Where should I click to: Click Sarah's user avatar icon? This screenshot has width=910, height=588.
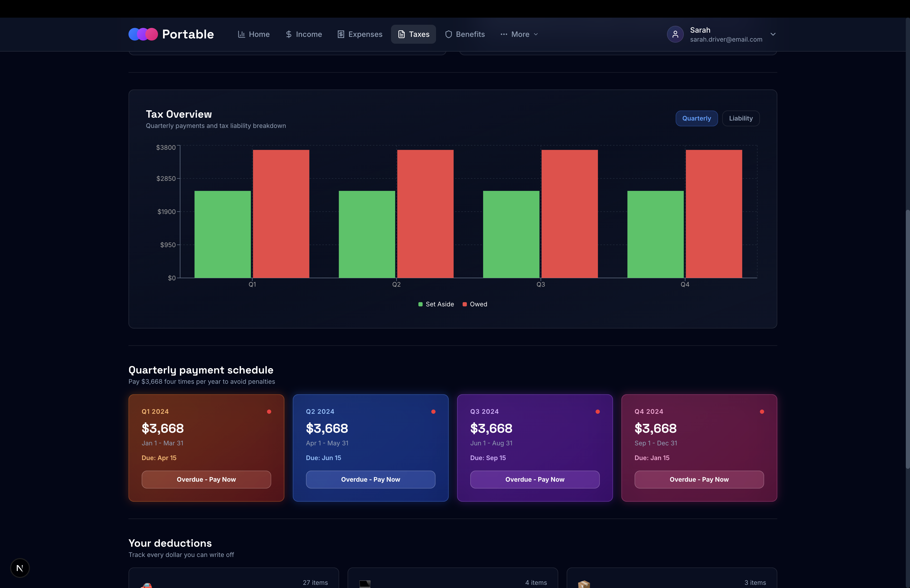point(675,34)
